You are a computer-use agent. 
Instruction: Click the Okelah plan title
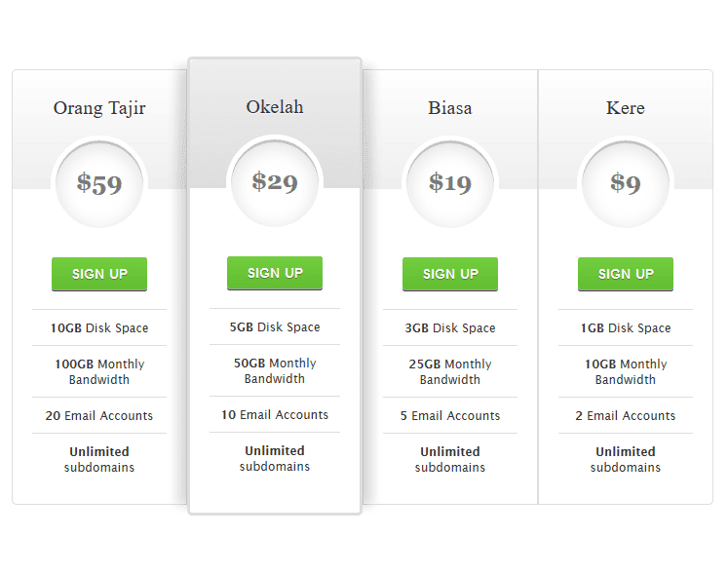[x=275, y=107]
